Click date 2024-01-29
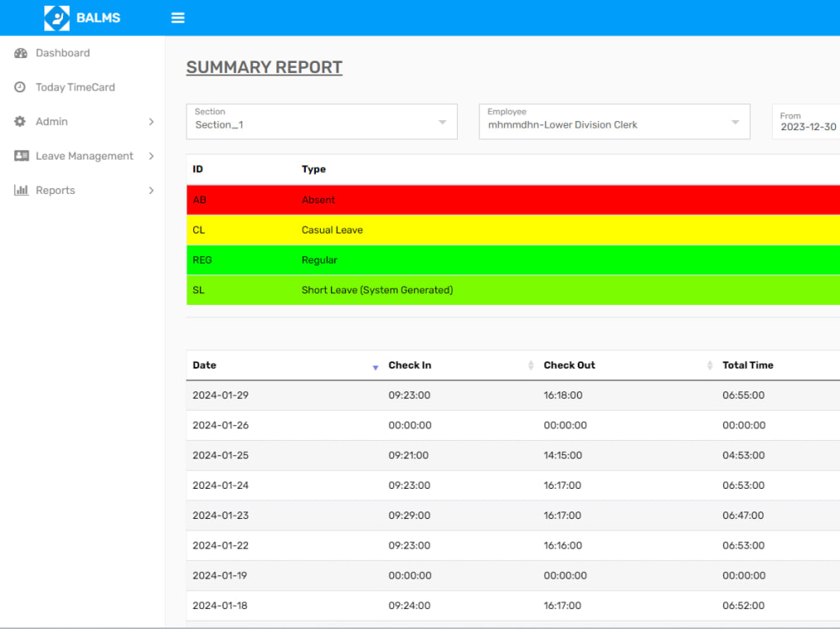This screenshot has width=840, height=629. [x=220, y=396]
